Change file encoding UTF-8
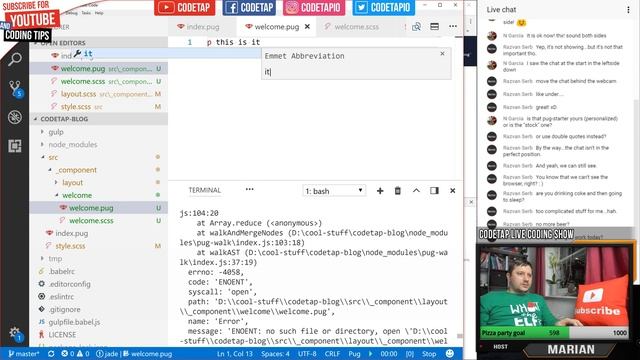640x360 pixels. tap(307, 354)
